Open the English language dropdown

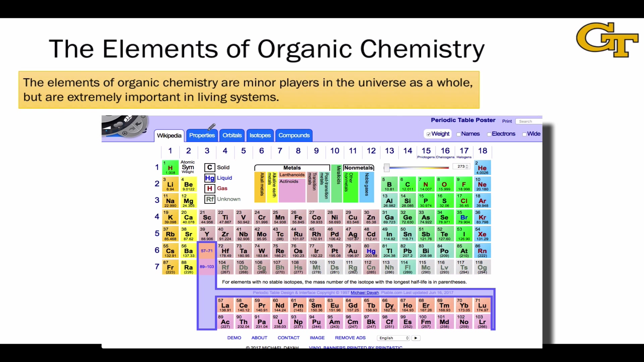pyautogui.click(x=393, y=338)
